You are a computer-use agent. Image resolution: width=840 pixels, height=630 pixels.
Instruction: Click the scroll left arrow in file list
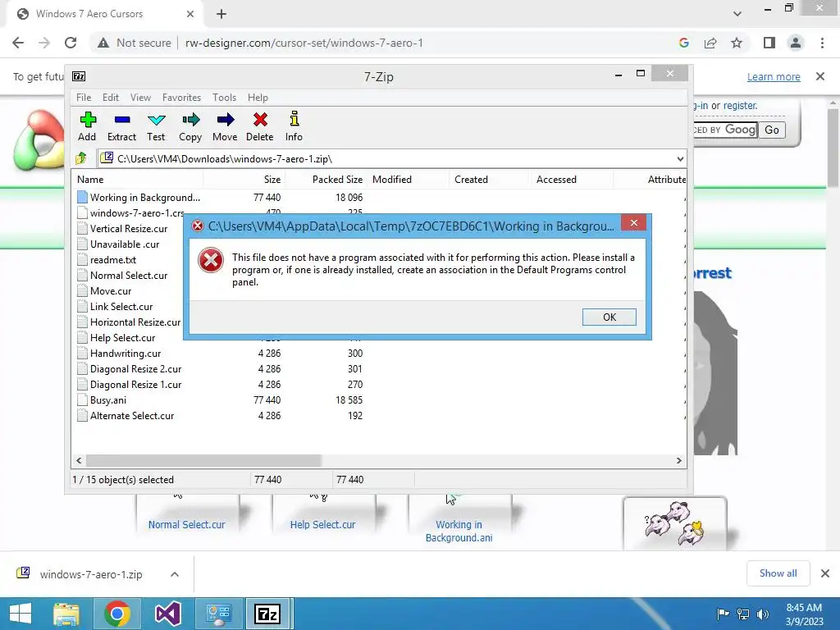[x=80, y=461]
